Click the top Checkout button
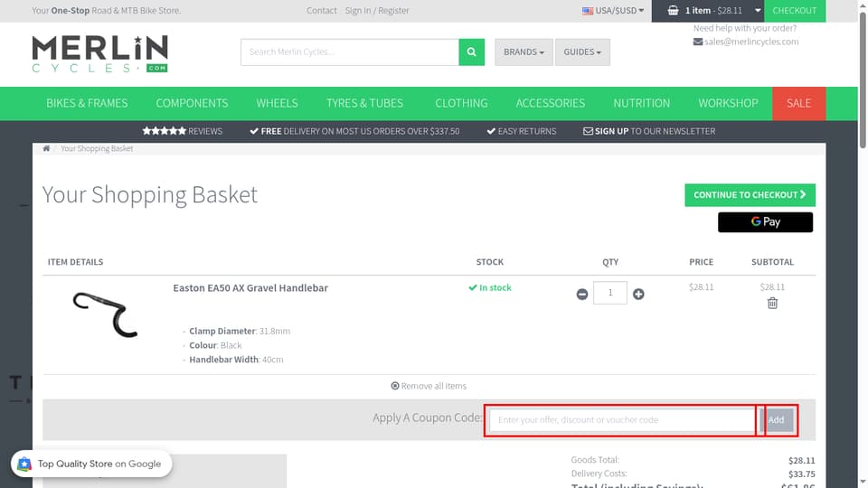868x488 pixels. [795, 11]
